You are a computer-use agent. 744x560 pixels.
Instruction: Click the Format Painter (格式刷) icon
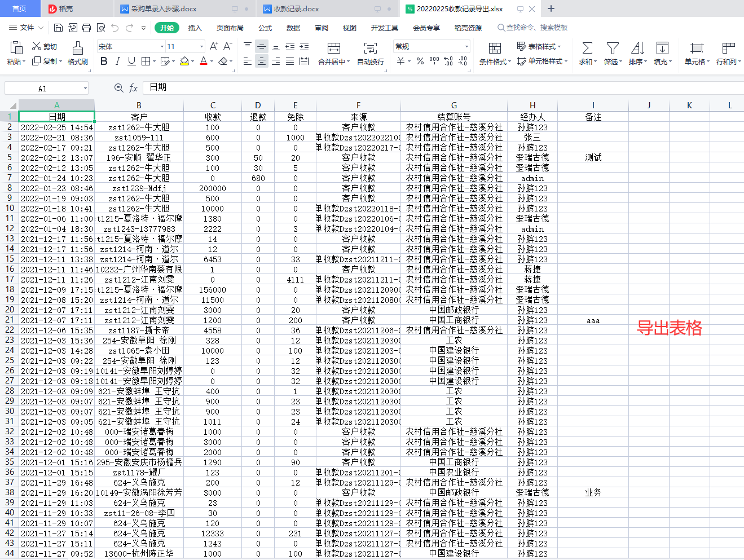click(78, 48)
